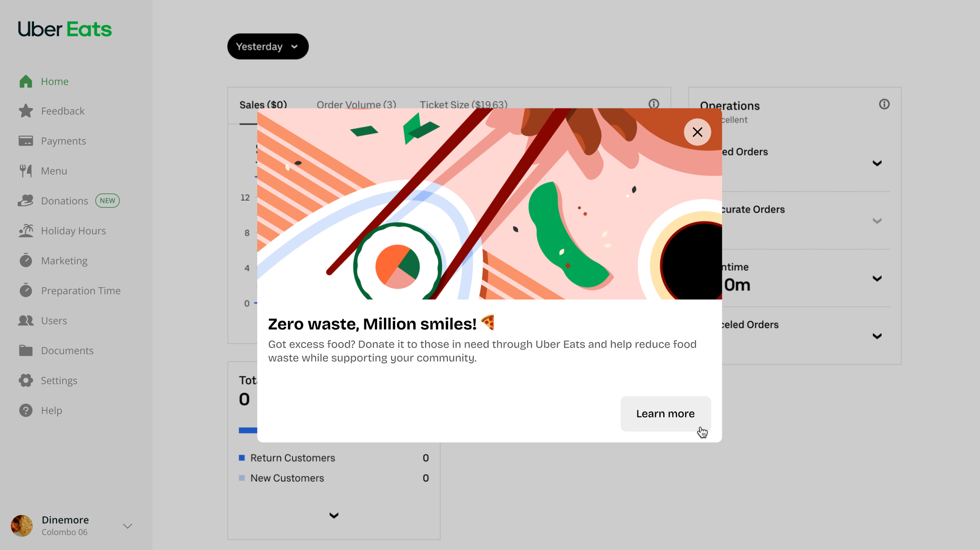Click the Learn more button
The height and width of the screenshot is (550, 980).
pos(665,413)
